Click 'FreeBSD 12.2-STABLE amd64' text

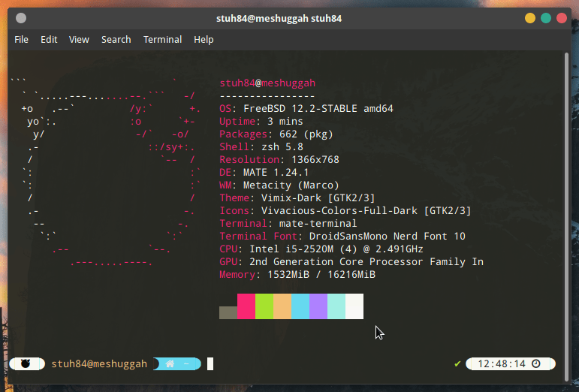[x=318, y=109]
